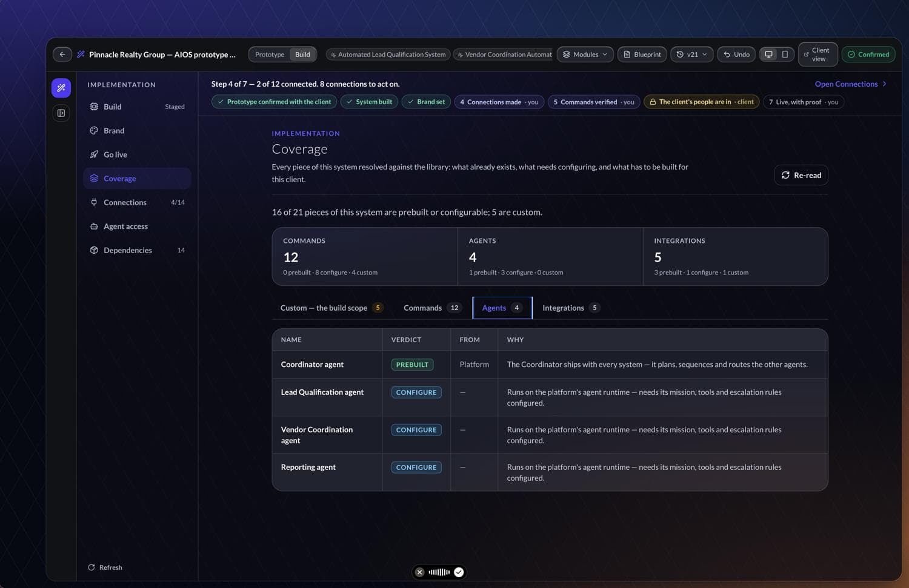Open Brand sidebar item
The width and height of the screenshot is (909, 588).
(137, 131)
